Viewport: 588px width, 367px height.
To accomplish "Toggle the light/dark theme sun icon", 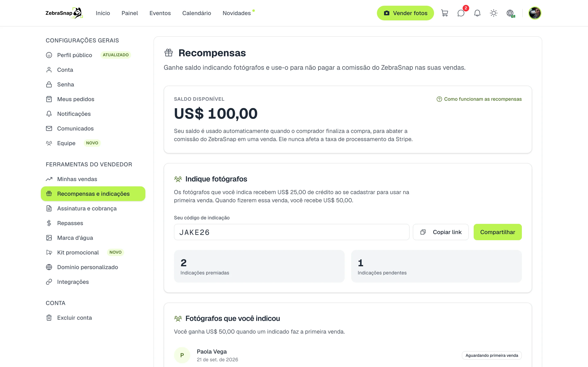I will pyautogui.click(x=493, y=13).
